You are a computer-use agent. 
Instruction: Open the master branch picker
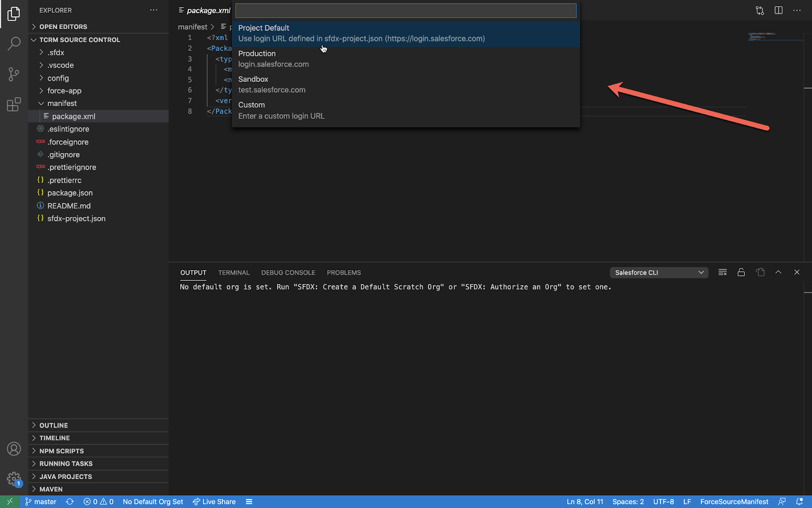(41, 501)
